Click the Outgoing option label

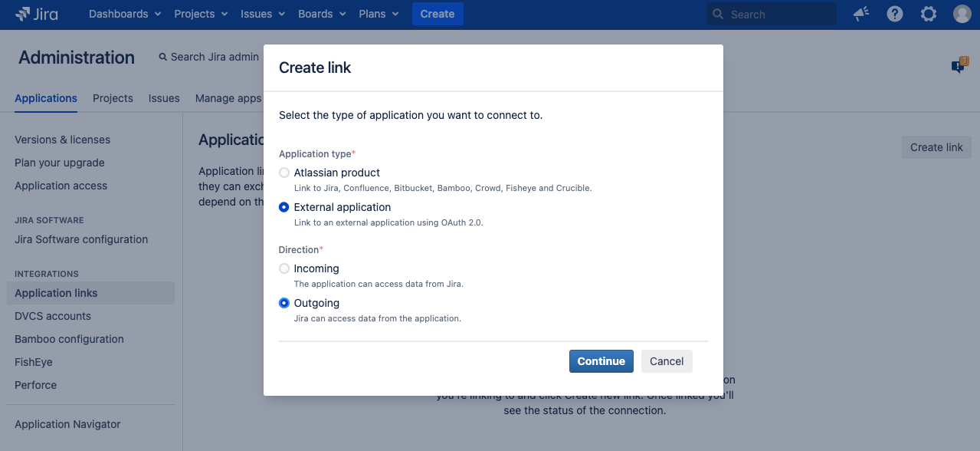tap(316, 303)
